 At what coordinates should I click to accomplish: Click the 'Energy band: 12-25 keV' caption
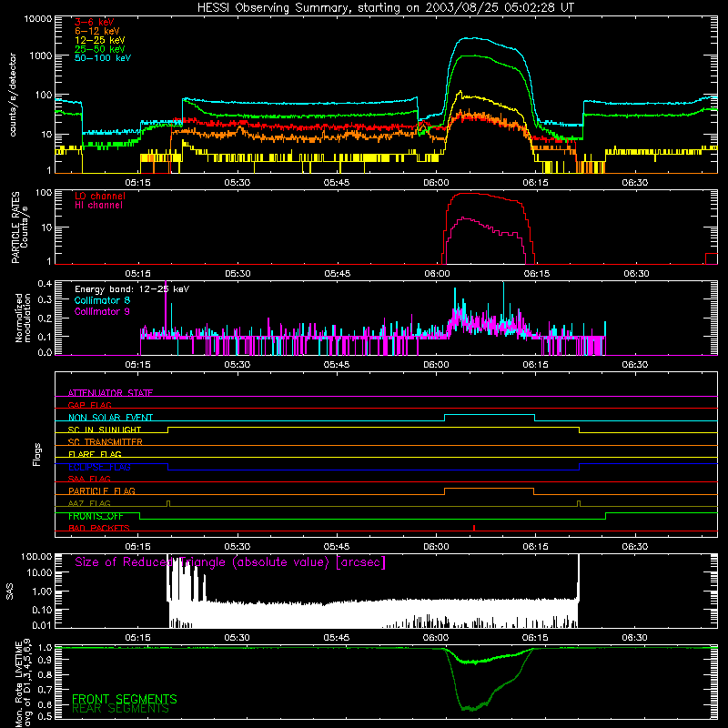click(132, 289)
